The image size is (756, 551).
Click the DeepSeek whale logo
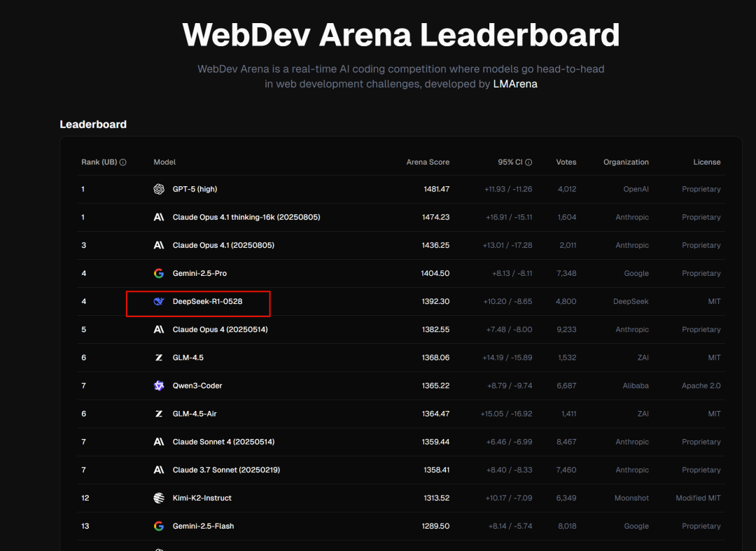pyautogui.click(x=159, y=301)
